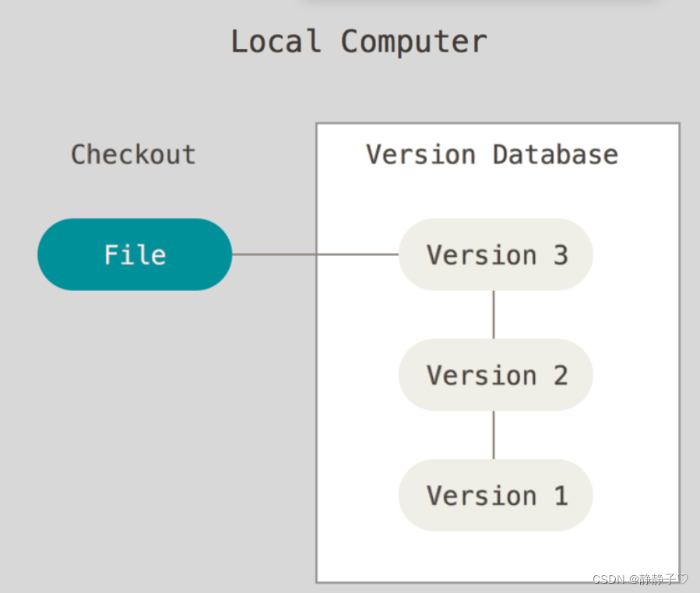Click the line linking Version 2 to Version 1
Image resolution: width=700 pixels, height=593 pixels.
[x=494, y=436]
